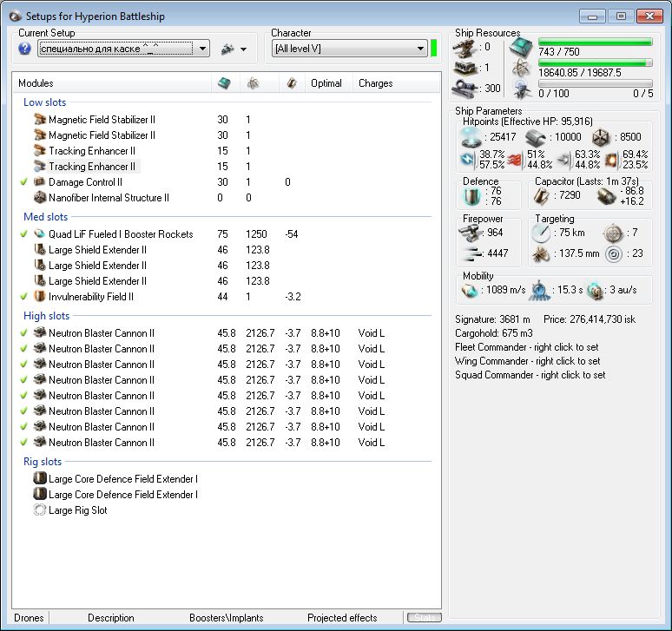Click the capacitor capacity icon showing 7290
The image size is (672, 631).
pos(541,196)
